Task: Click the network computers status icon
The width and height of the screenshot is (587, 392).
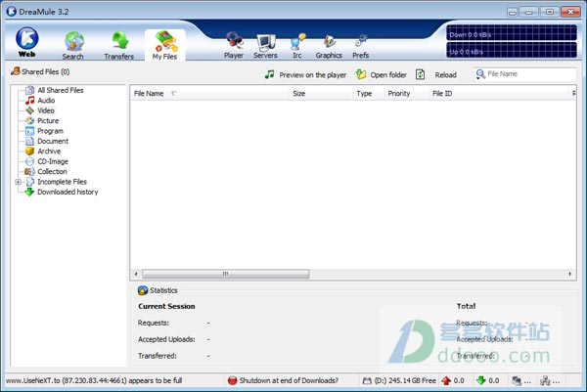Action: [x=517, y=381]
